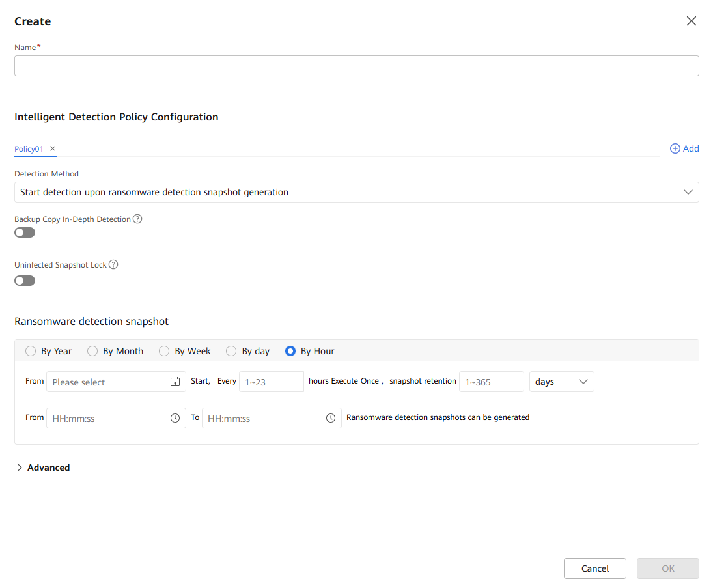Click the Name input field
Screen dimensions: 713x588
pyautogui.click(x=356, y=66)
